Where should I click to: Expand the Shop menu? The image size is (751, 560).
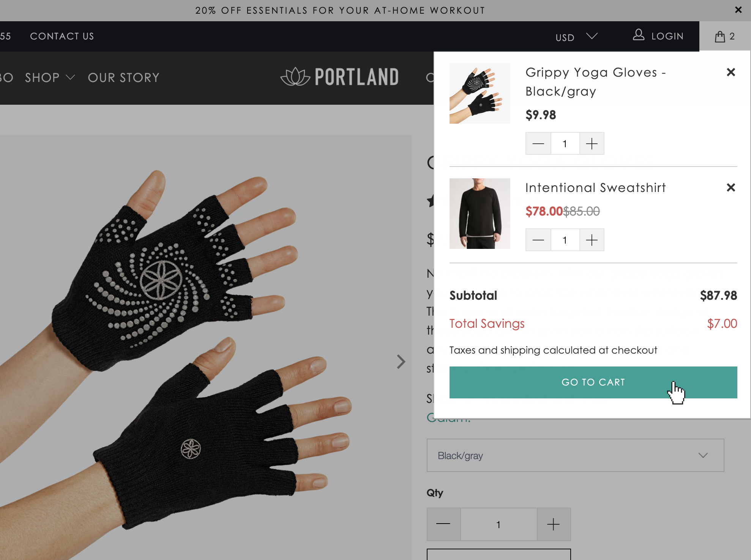pyautogui.click(x=49, y=78)
